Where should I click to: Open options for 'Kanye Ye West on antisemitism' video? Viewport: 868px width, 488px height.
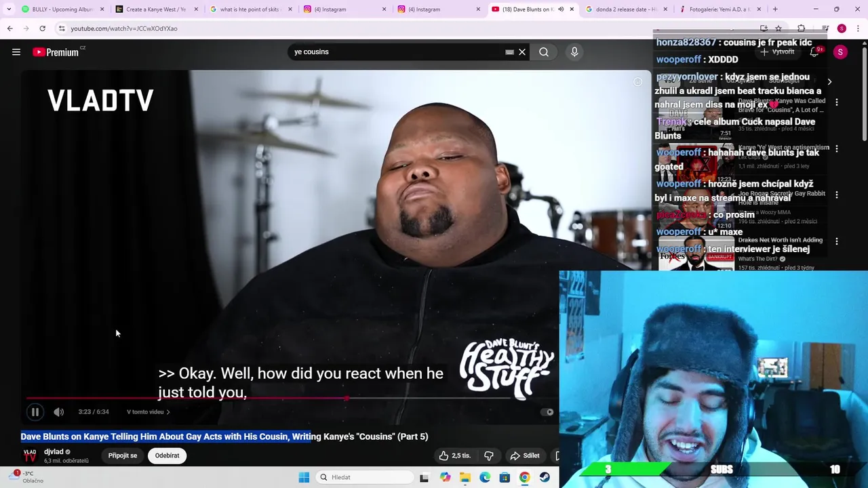[x=837, y=148]
